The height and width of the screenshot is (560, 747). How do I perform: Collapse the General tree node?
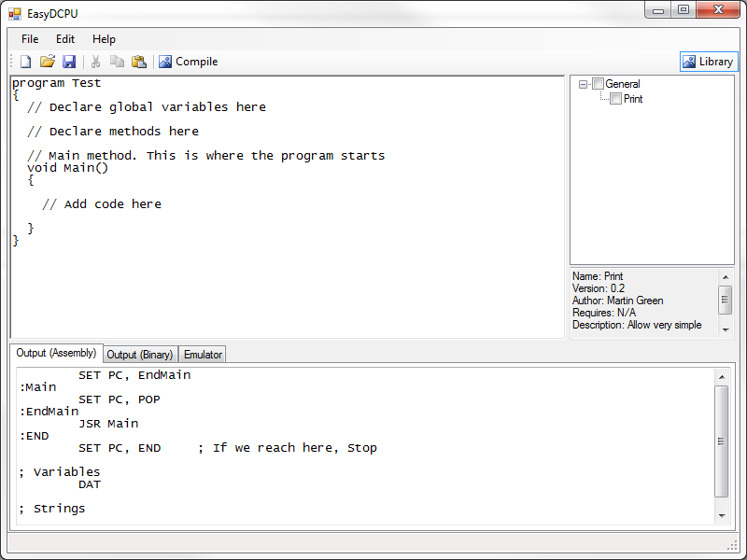[584, 84]
